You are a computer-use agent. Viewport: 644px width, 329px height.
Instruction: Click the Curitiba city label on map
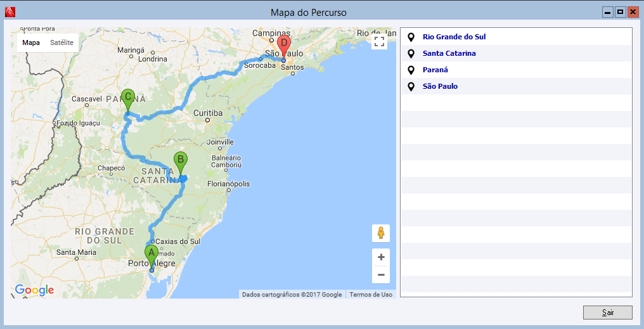point(208,113)
